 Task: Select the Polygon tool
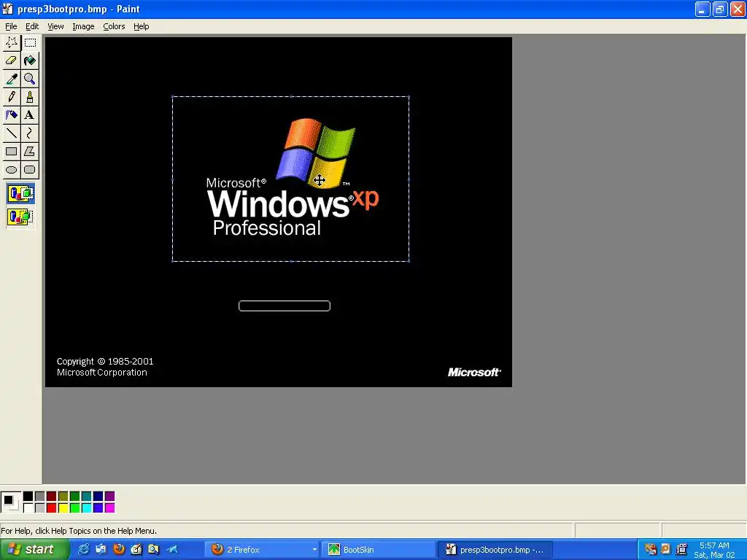(29, 152)
